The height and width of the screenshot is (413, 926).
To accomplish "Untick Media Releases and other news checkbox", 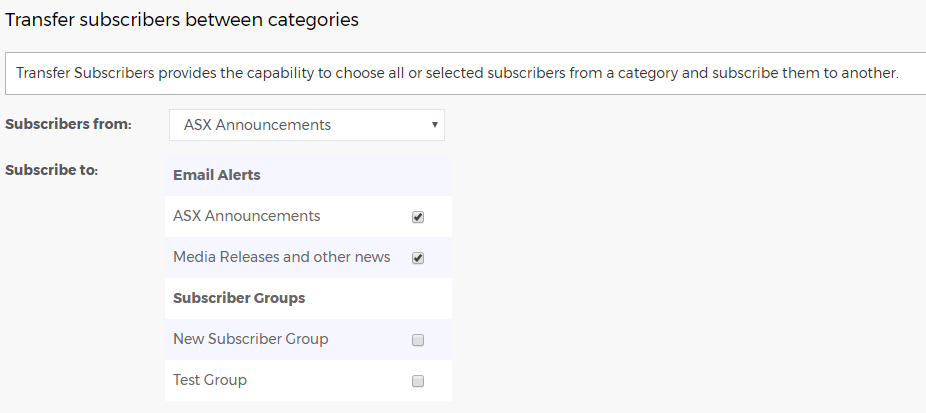I will tap(418, 258).
